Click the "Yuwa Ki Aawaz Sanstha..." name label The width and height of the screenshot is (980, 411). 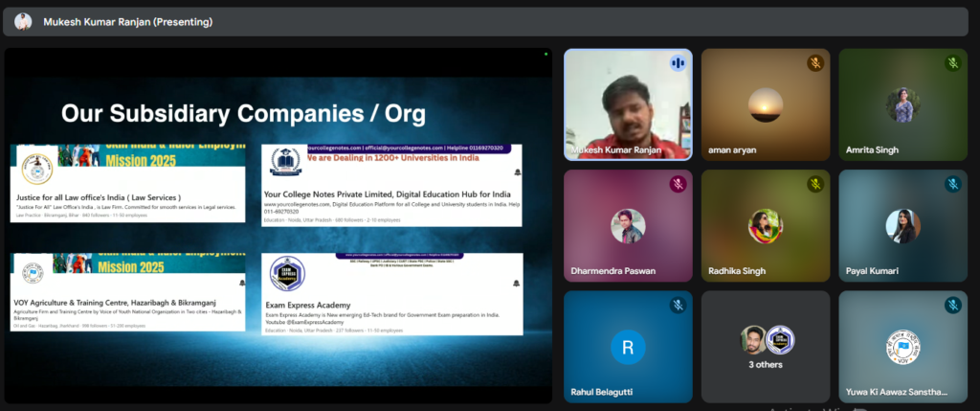(896, 392)
